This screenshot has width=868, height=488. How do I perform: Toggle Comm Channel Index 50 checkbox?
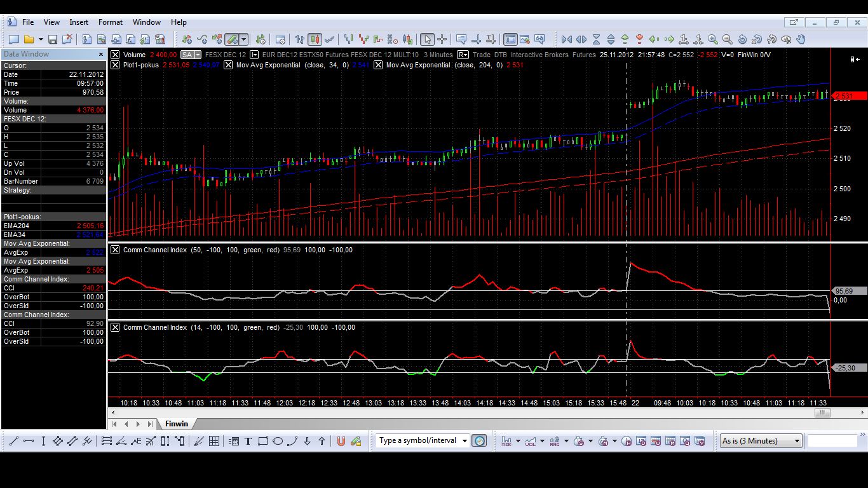point(115,250)
